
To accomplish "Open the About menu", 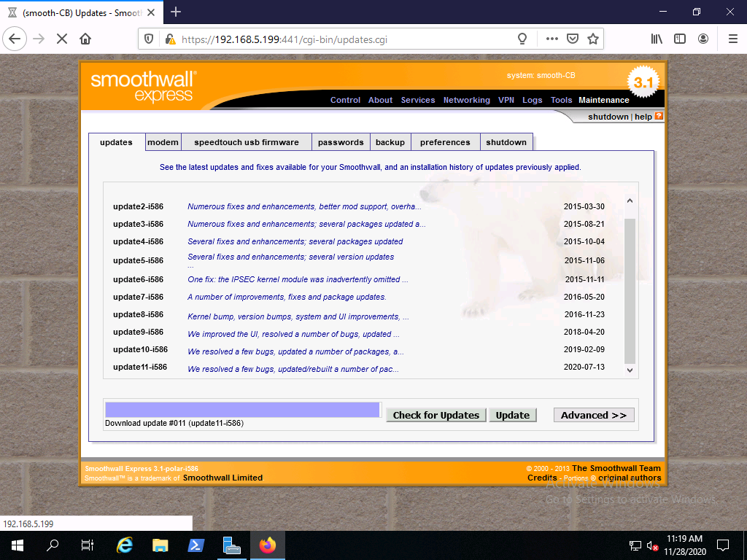I will [x=380, y=100].
